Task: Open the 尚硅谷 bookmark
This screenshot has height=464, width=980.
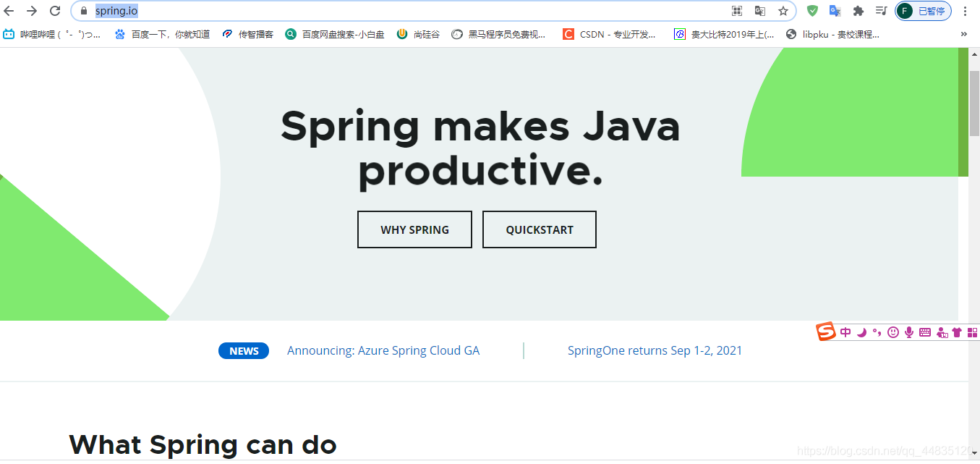Action: [x=418, y=34]
